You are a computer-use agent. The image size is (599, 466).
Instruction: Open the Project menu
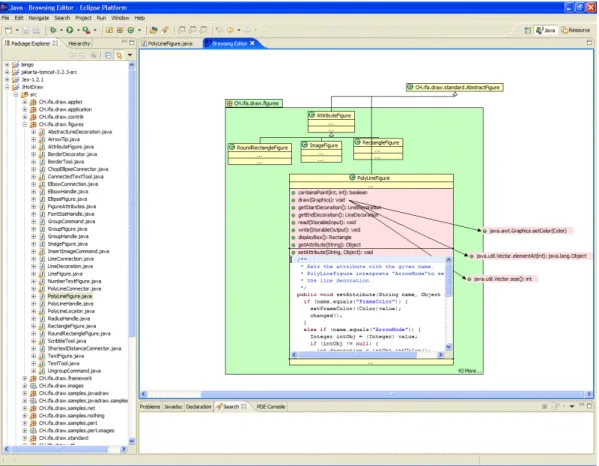coord(83,18)
